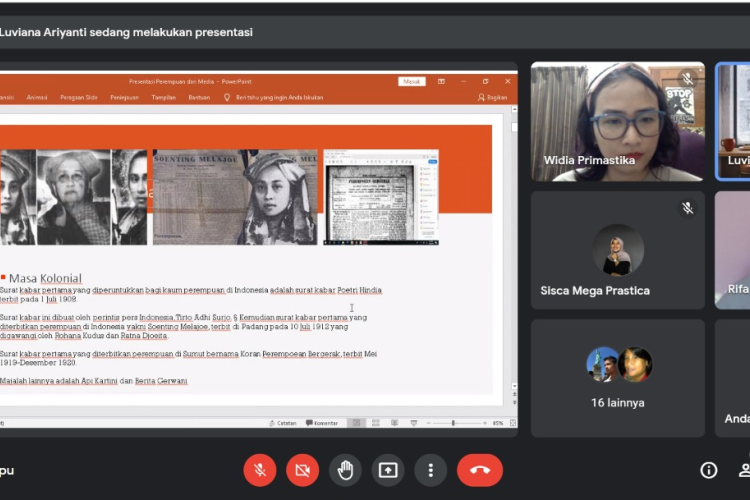This screenshot has height=500, width=750.
Task: Click Bagikan share button in PowerPoint
Action: pos(493,97)
